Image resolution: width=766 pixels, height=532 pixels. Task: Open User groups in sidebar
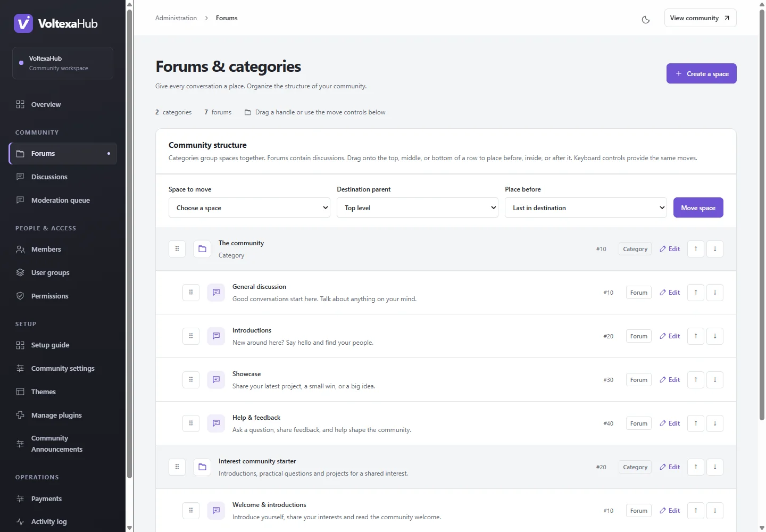click(63, 273)
